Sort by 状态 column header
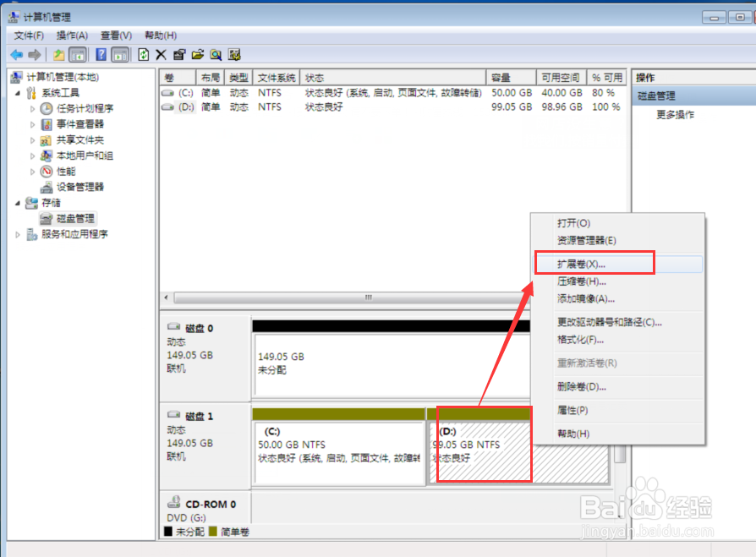The width and height of the screenshot is (756, 557). click(x=393, y=78)
